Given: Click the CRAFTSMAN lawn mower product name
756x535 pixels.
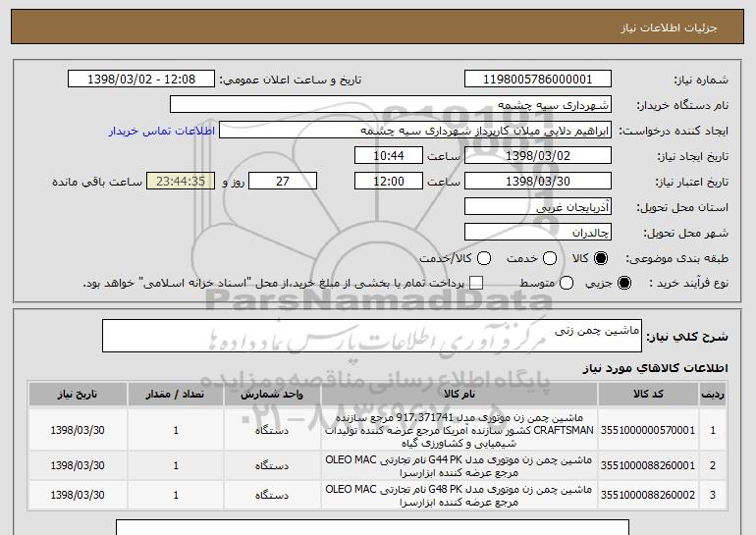Looking at the screenshot, I should pos(459,430).
